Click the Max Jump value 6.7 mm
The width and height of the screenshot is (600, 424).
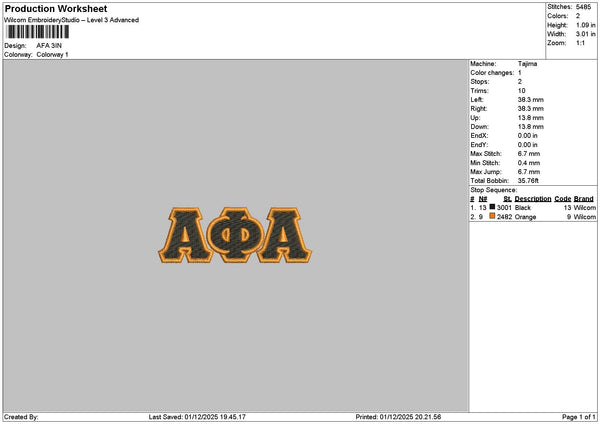tap(529, 172)
